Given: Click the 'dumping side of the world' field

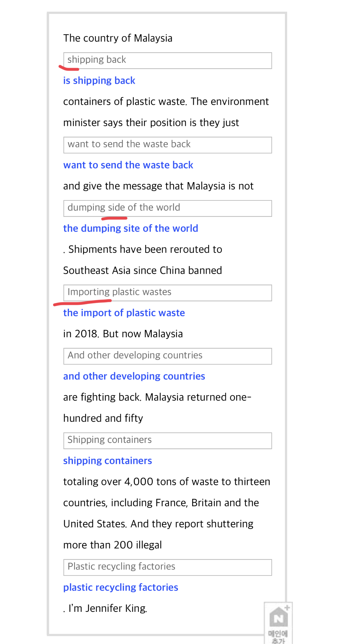Looking at the screenshot, I should point(168,208).
